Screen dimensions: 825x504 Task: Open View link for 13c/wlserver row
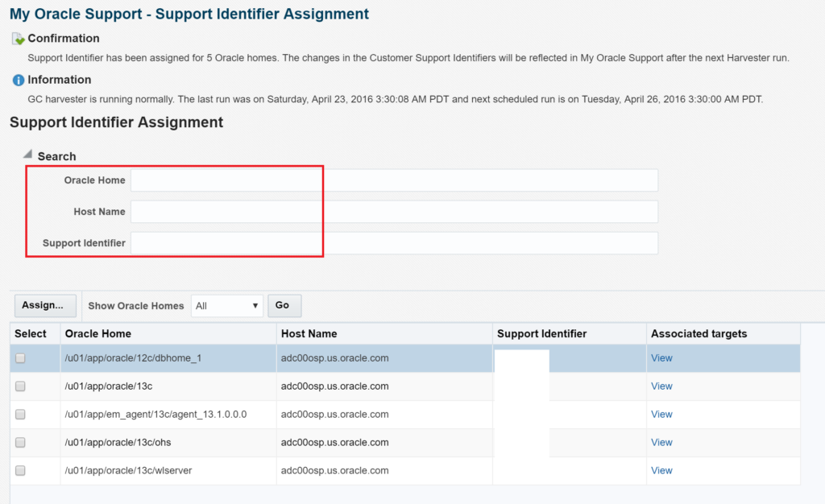[661, 470]
